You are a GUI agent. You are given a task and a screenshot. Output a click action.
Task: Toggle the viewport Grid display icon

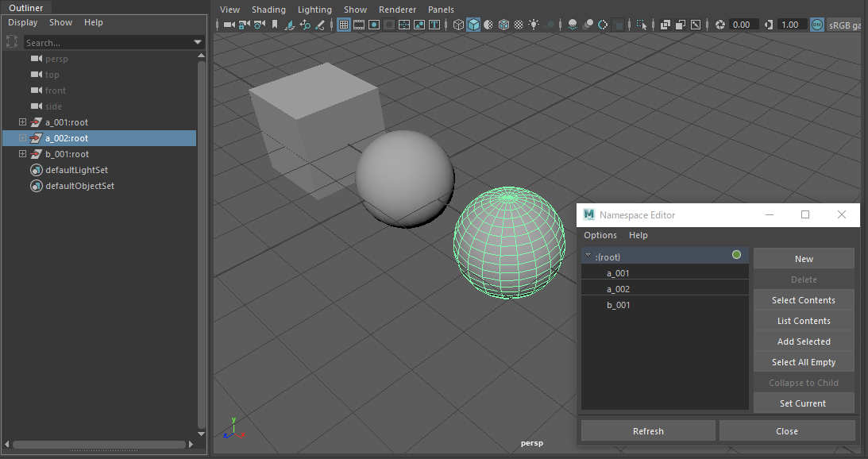click(344, 25)
